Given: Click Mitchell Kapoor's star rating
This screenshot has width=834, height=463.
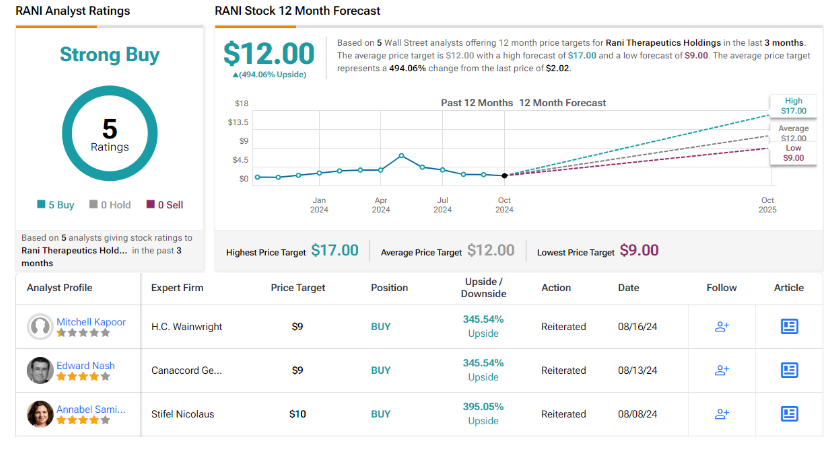Looking at the screenshot, I should tap(83, 333).
